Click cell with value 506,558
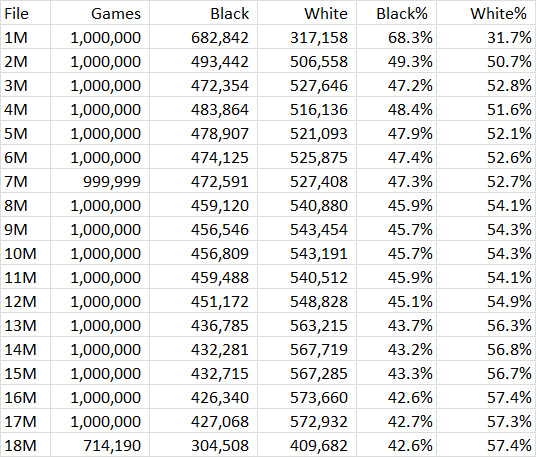536x457 pixels. (x=307, y=61)
